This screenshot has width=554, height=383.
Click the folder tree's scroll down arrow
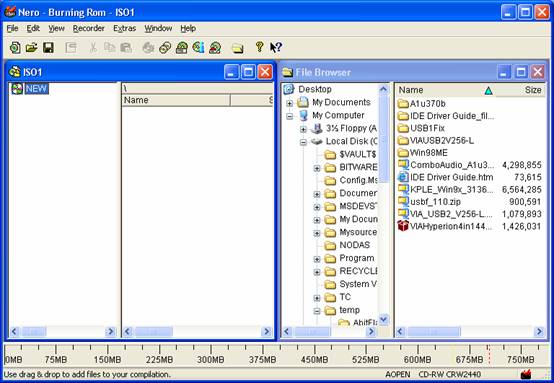coord(383,320)
